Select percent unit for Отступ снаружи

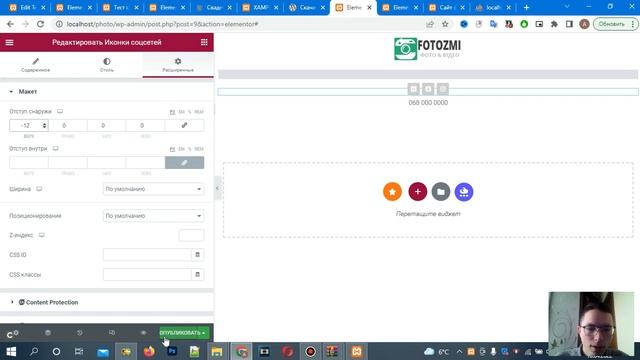[x=189, y=112]
